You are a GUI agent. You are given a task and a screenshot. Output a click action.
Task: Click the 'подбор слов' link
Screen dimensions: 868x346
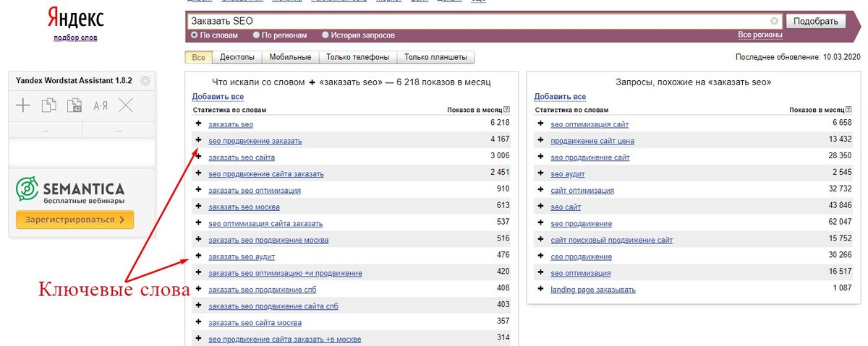tap(75, 38)
